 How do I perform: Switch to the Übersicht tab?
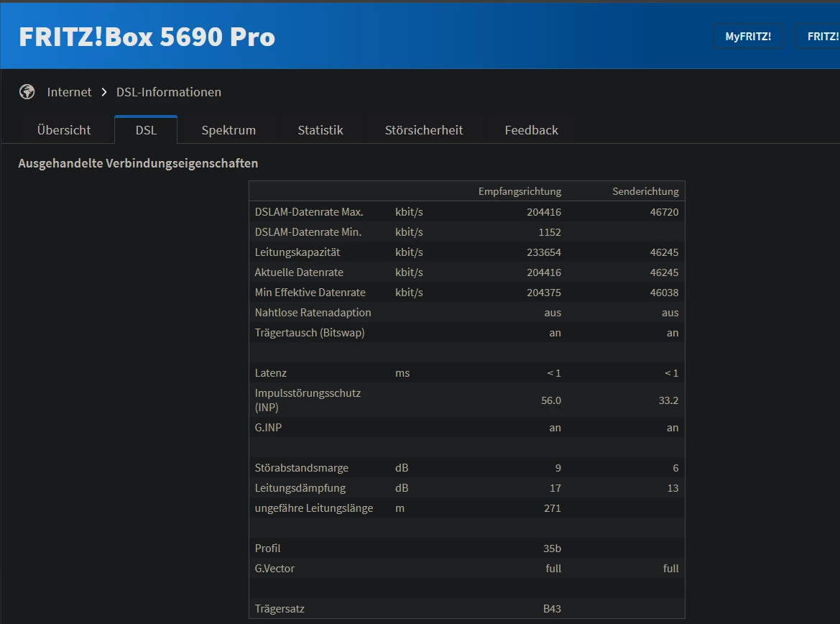point(64,129)
